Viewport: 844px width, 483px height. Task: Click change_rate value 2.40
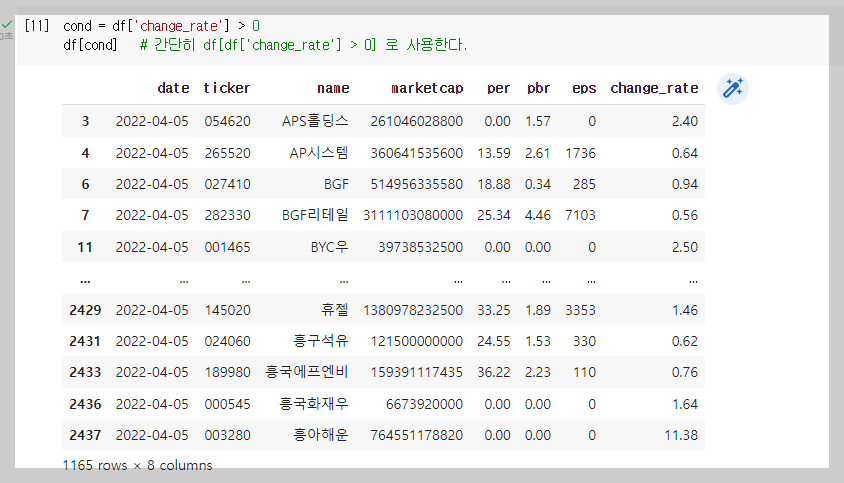click(685, 121)
